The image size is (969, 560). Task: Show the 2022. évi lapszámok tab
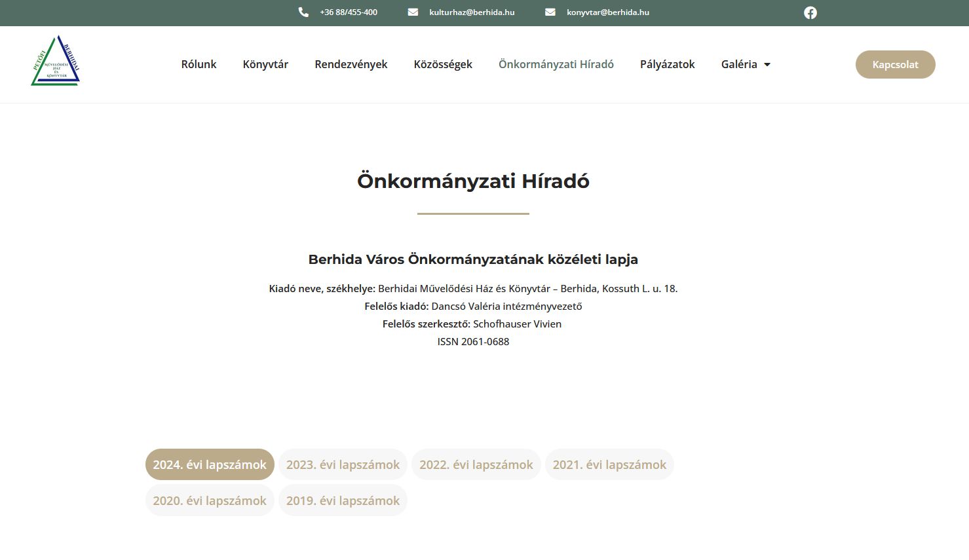(x=476, y=464)
